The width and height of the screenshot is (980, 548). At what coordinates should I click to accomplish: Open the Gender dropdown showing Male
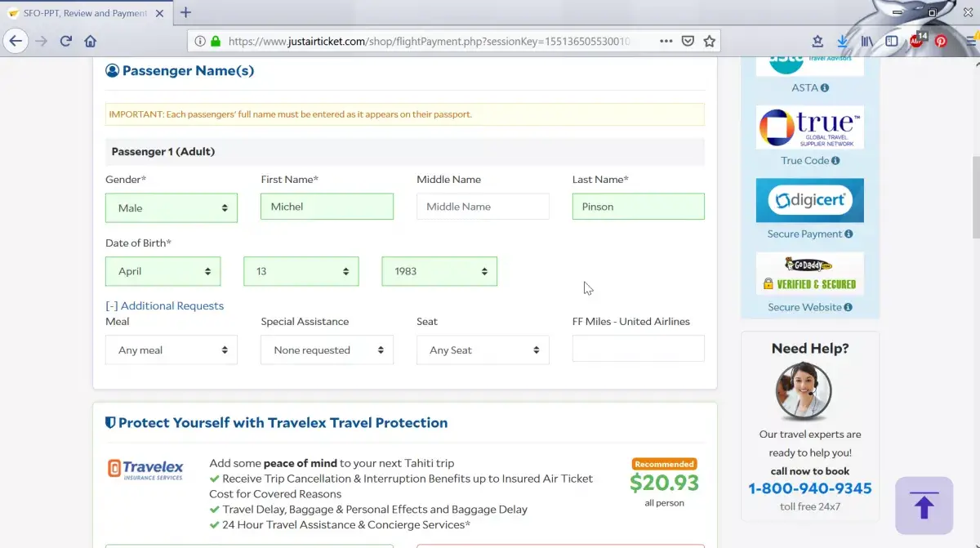point(171,207)
